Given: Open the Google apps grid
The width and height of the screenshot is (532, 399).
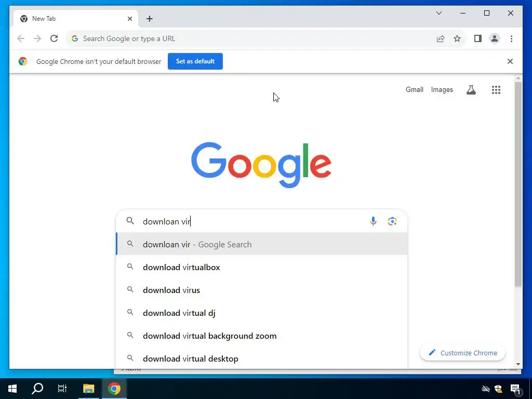Looking at the screenshot, I should tap(496, 89).
